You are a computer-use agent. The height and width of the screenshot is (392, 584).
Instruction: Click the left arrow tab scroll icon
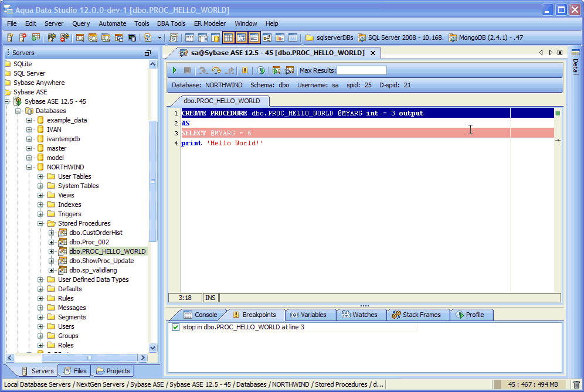(541, 53)
